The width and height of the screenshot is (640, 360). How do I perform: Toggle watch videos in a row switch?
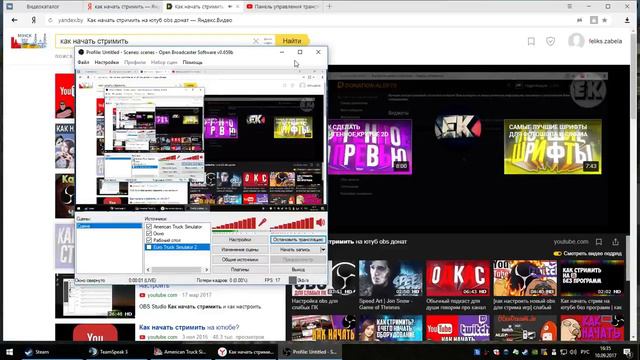click(x=557, y=253)
